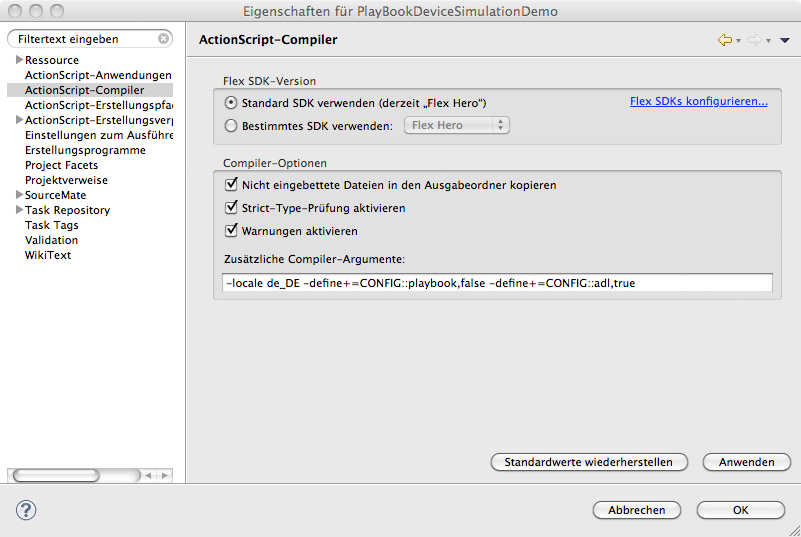Screen dimensions: 801x537
Task: Select Erstellungsprogramme in the tree
Action: coord(85,150)
